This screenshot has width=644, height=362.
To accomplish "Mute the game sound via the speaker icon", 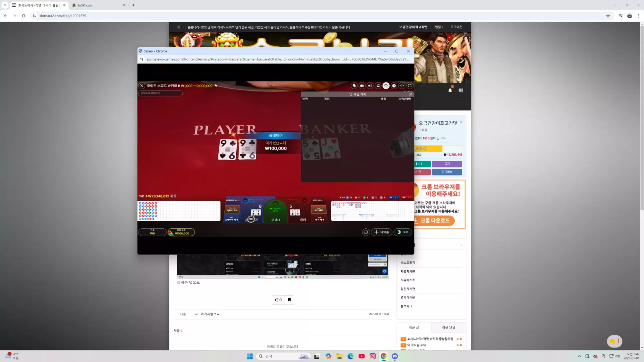I will tap(370, 86).
